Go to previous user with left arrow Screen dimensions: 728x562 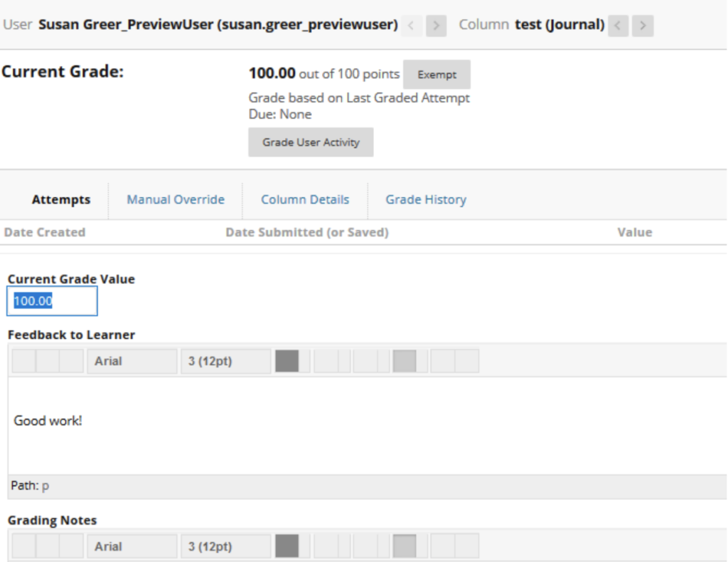(411, 26)
